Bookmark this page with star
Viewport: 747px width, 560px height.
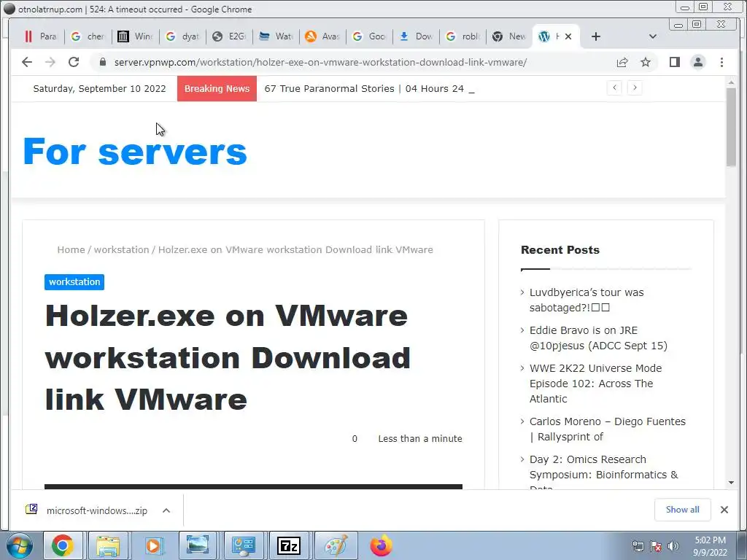646,62
